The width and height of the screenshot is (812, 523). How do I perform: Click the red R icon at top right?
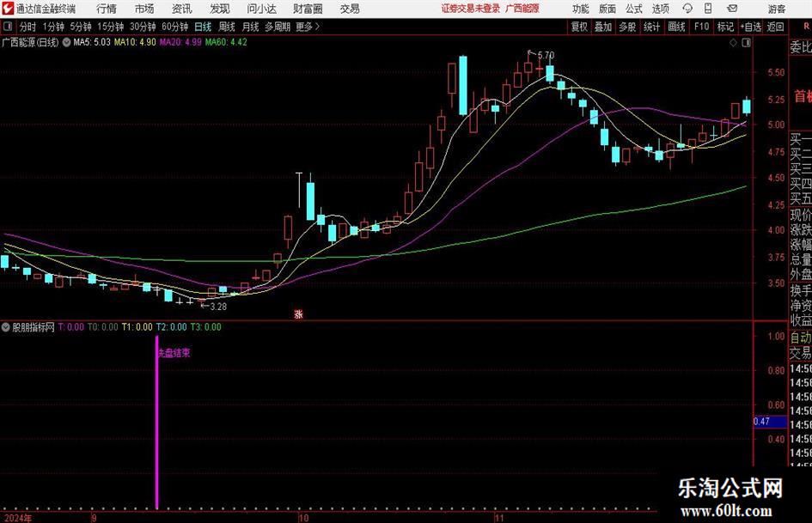coord(806,26)
